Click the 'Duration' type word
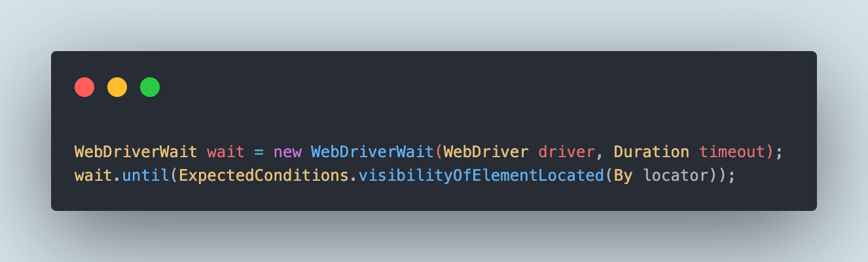 click(x=651, y=152)
